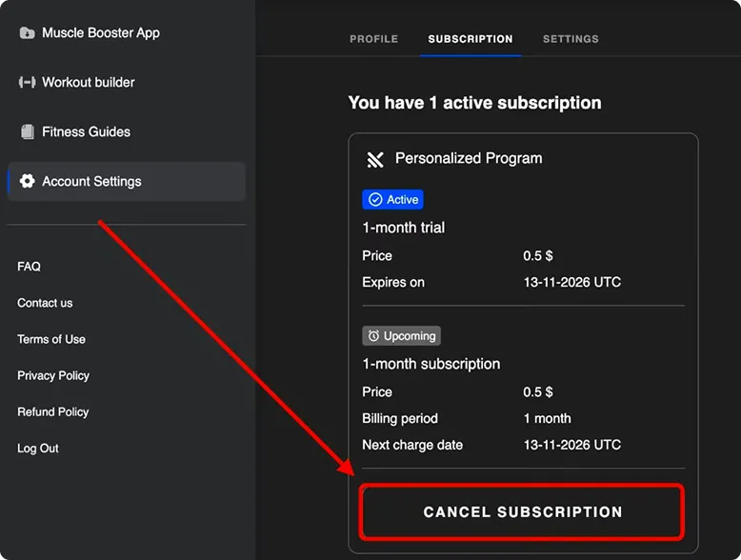Open Muscle Booster App menu item
This screenshot has width=741, height=560.
click(x=90, y=33)
